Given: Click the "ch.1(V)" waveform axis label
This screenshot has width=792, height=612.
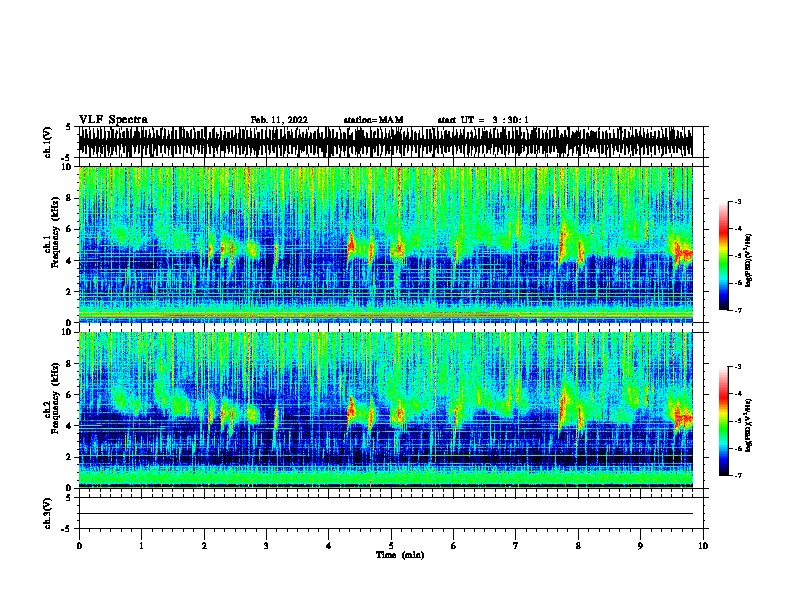Looking at the screenshot, I should click(47, 142).
